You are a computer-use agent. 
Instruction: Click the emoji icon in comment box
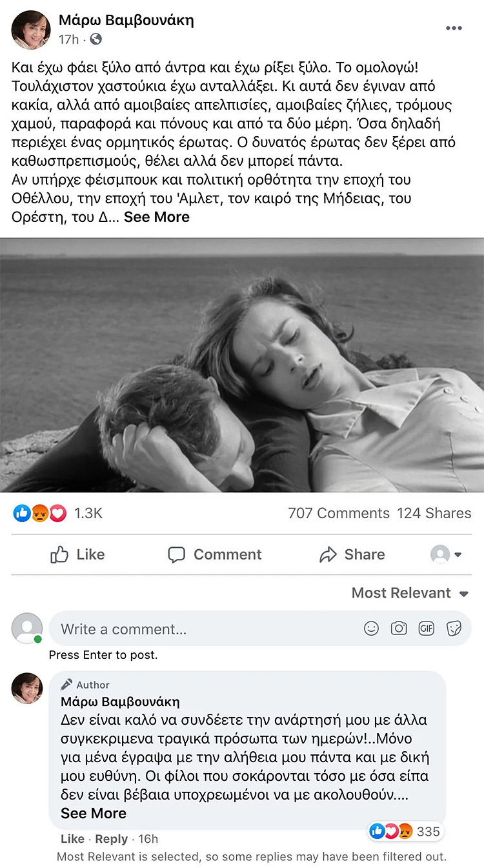point(371,629)
